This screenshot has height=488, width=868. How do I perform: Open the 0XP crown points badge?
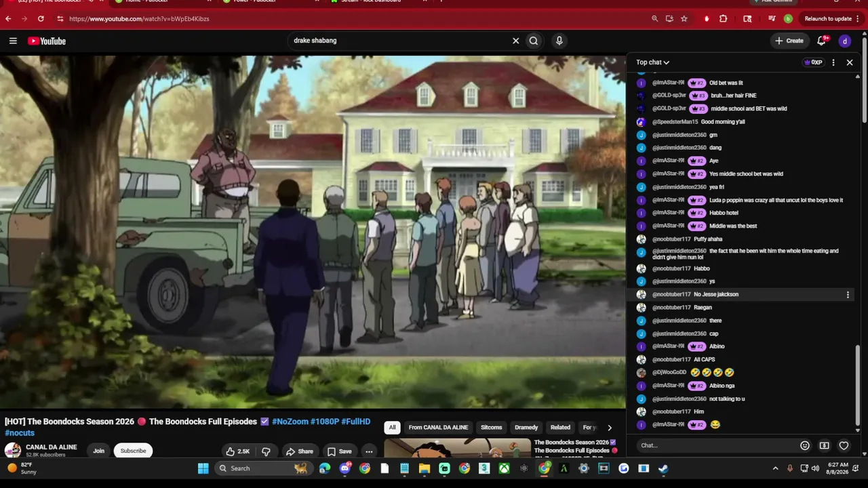(813, 62)
